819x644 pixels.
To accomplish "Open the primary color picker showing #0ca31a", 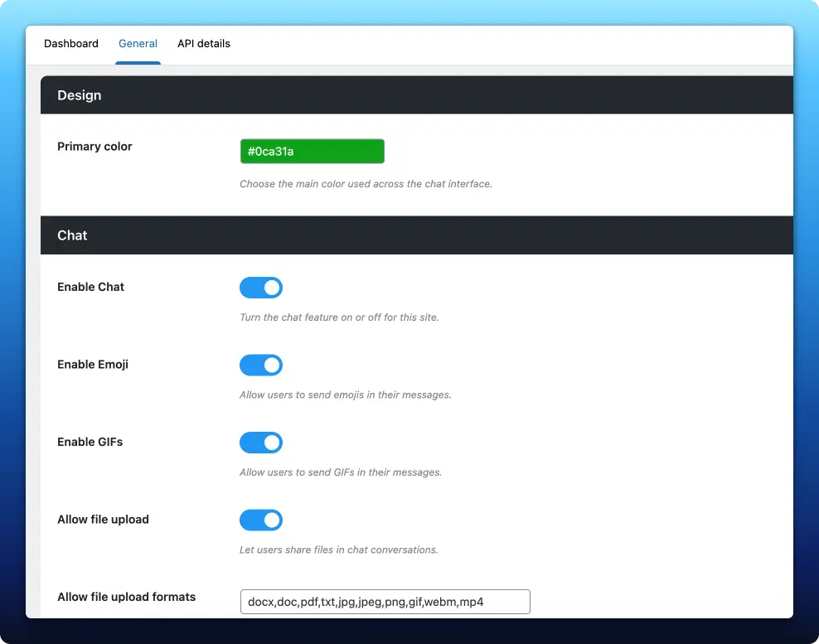I will [312, 151].
